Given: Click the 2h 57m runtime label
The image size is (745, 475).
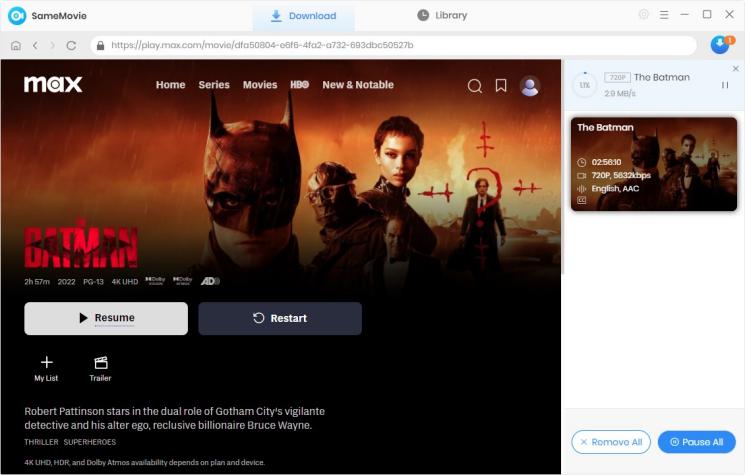Looking at the screenshot, I should (x=37, y=282).
